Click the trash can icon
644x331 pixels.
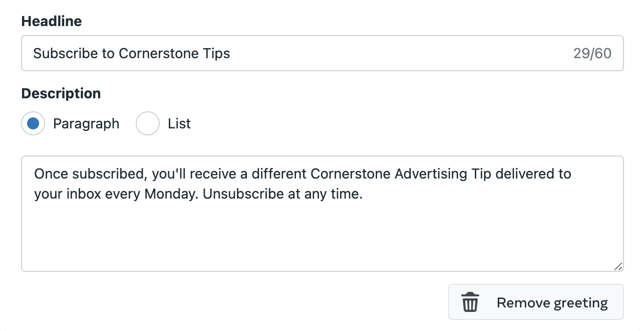470,303
